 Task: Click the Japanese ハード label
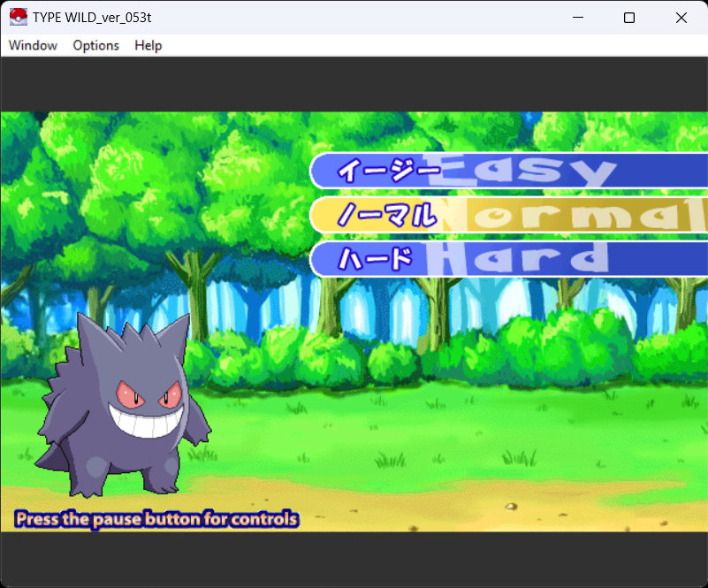tap(376, 259)
